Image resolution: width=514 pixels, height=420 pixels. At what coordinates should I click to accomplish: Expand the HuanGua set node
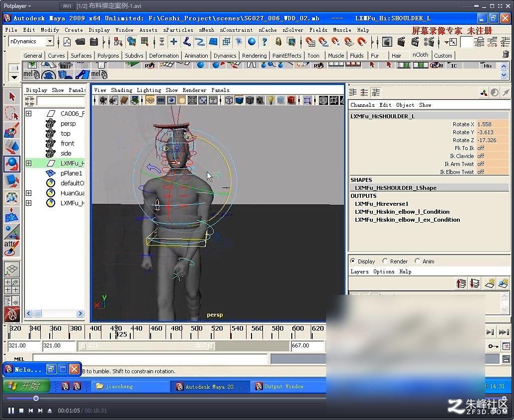pos(28,193)
